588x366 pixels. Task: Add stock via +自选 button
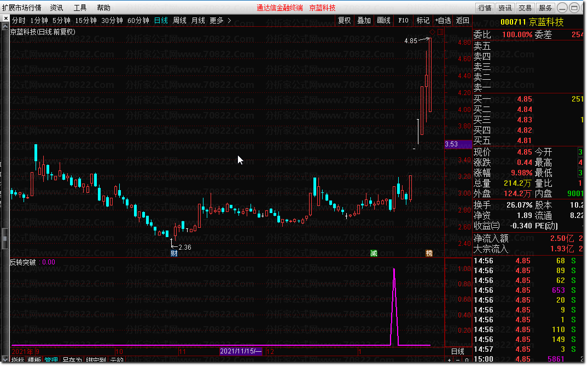pyautogui.click(x=443, y=20)
